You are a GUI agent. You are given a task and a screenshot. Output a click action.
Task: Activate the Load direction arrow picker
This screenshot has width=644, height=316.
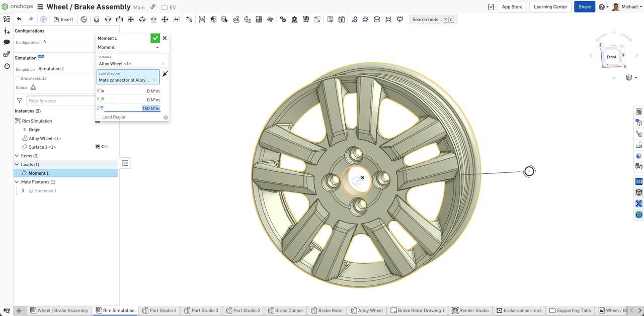(165, 73)
